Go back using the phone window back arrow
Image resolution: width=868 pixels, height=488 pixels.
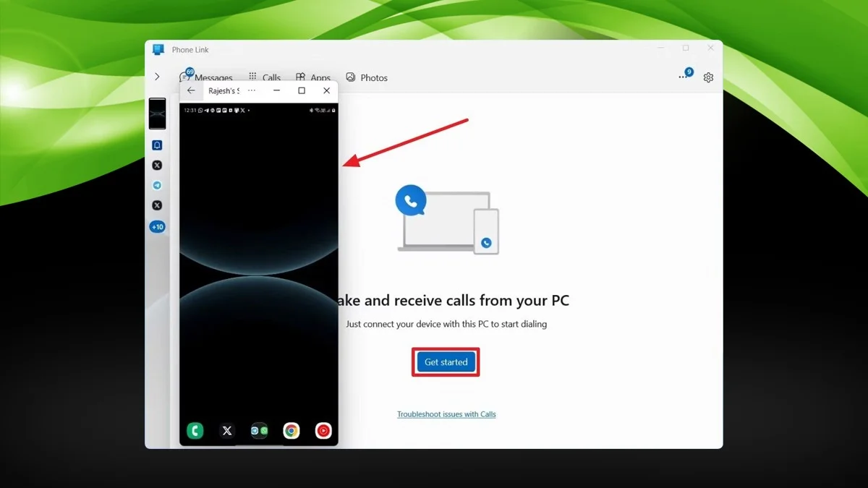point(191,90)
